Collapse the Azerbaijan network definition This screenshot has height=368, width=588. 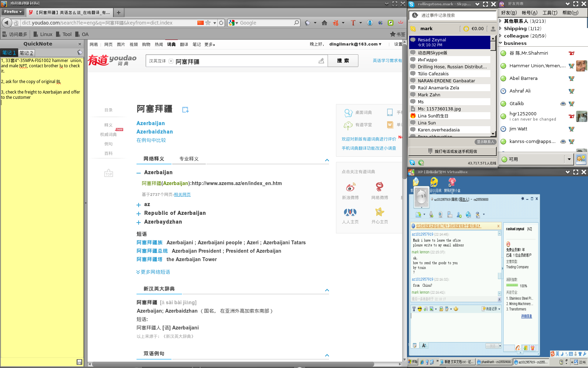click(139, 173)
